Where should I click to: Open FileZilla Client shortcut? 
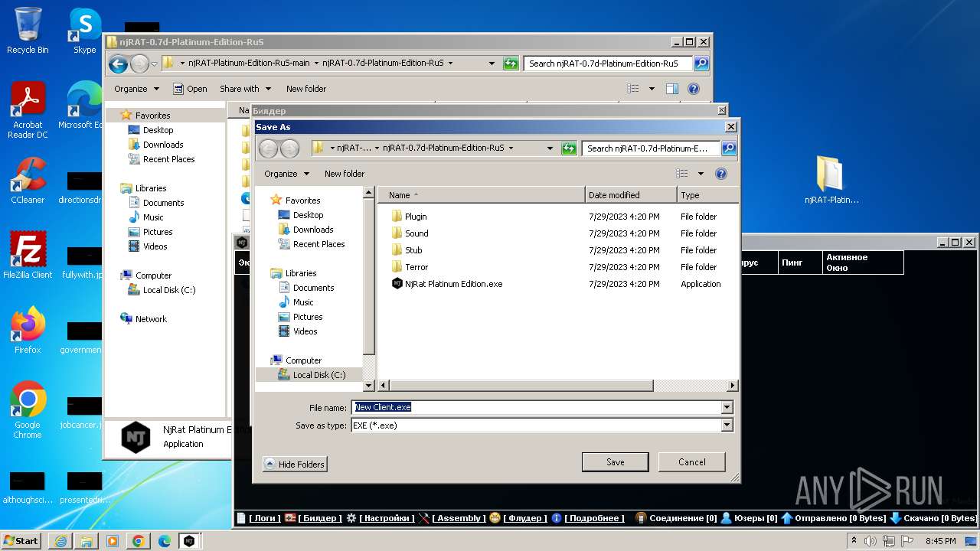(28, 255)
